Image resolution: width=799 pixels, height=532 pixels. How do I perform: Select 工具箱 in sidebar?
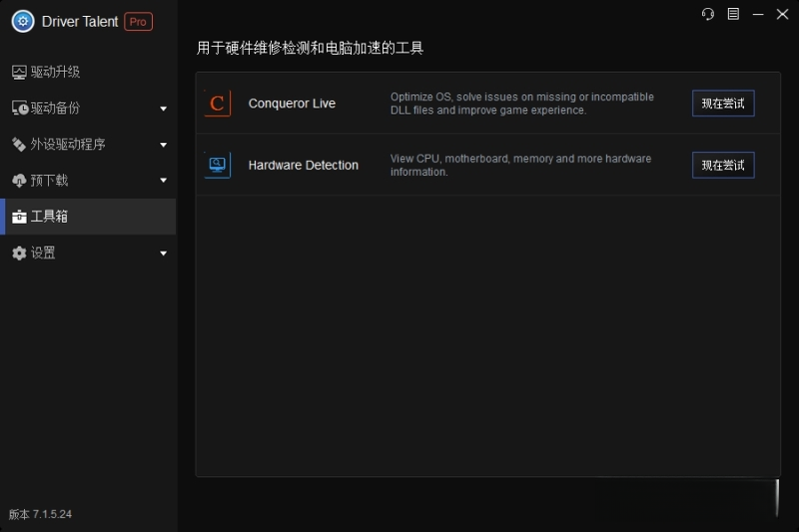point(88,217)
